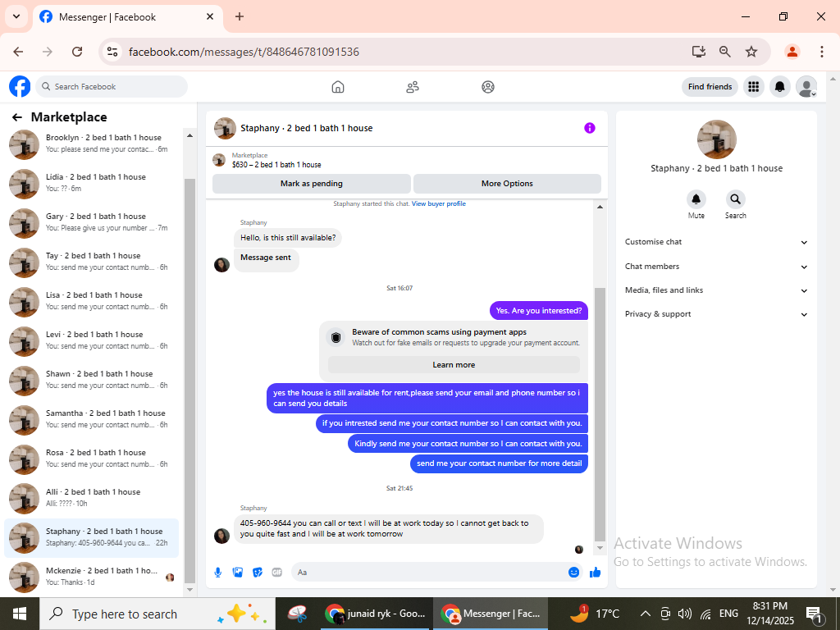Open Windows notification center icon

point(815,614)
